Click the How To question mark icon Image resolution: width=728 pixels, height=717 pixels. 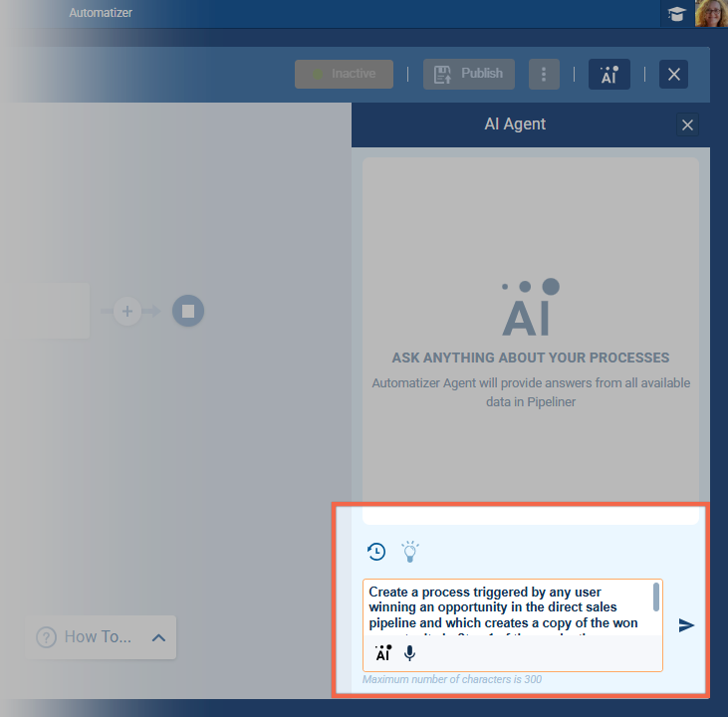pos(46,637)
